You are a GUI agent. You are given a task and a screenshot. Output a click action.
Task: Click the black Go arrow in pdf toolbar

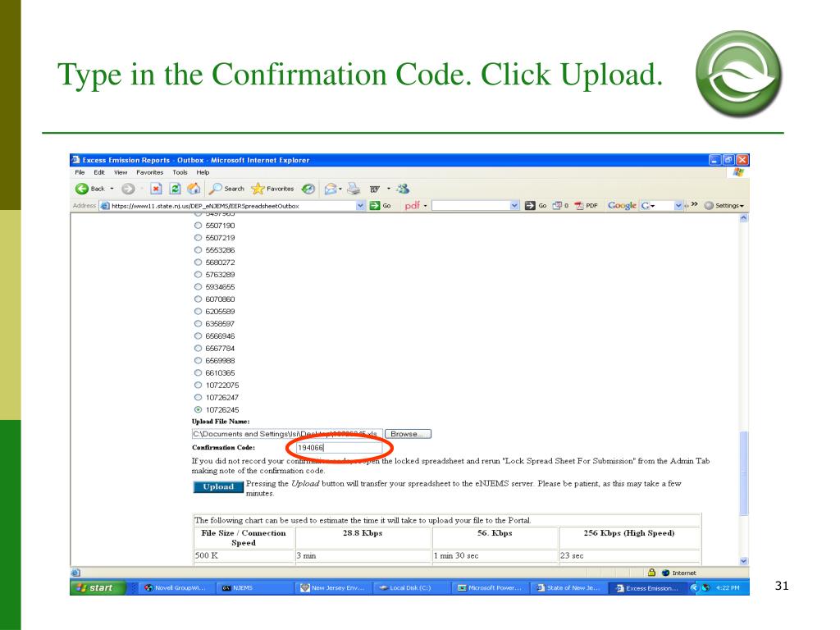tap(530, 206)
